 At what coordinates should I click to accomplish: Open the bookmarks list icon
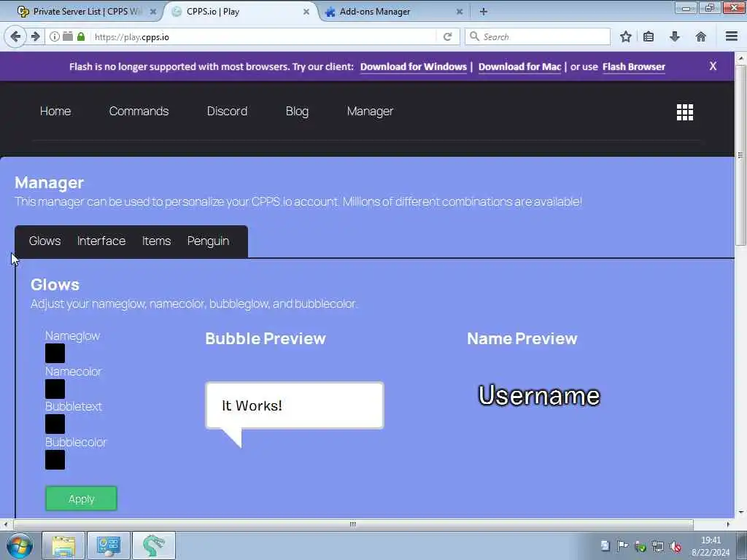point(649,36)
